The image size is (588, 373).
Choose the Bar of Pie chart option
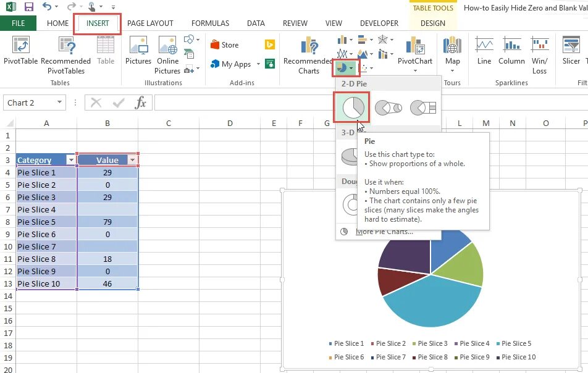[x=423, y=107]
